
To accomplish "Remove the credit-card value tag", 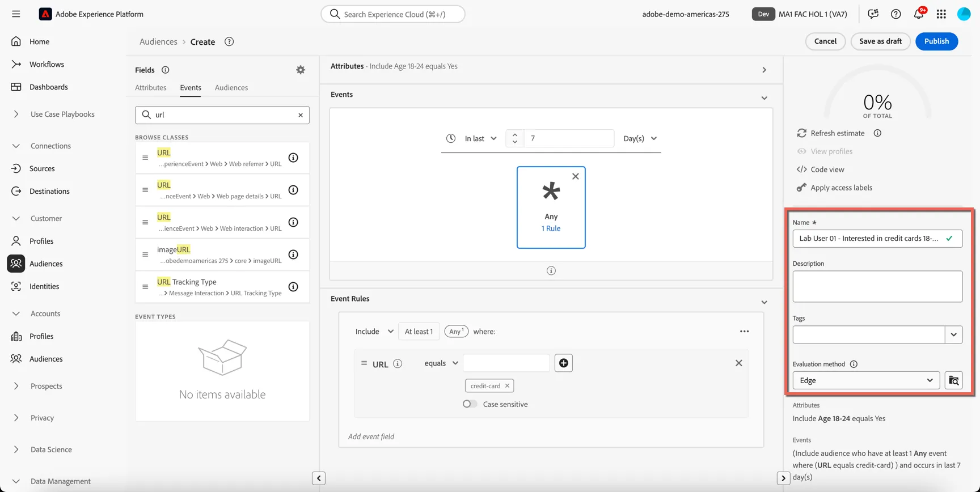I will point(508,386).
